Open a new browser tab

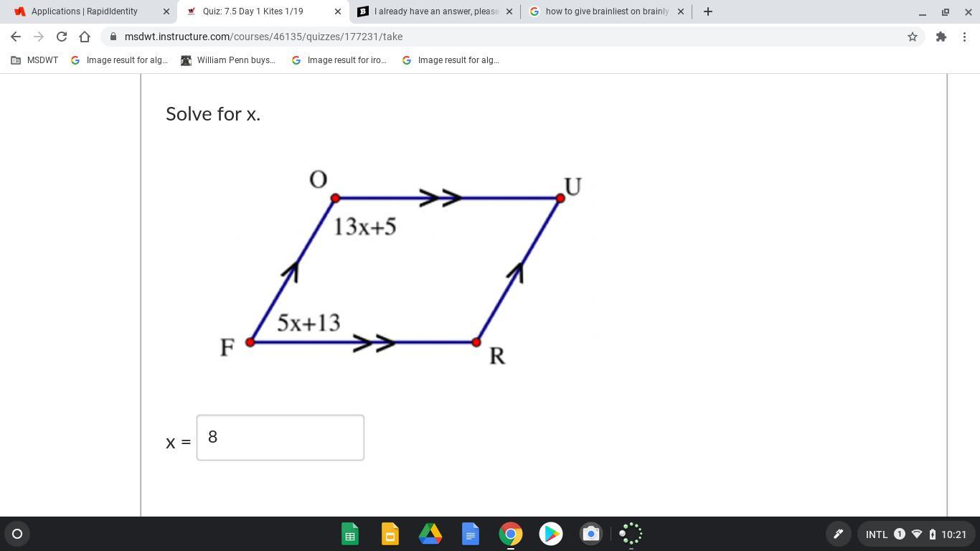click(707, 11)
